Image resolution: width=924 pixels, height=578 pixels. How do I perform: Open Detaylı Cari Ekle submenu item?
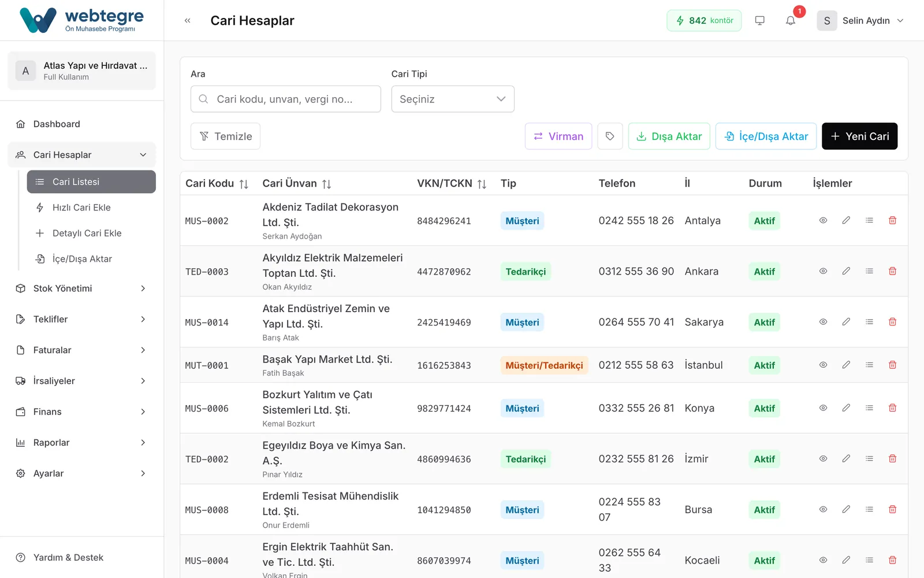[91, 233]
